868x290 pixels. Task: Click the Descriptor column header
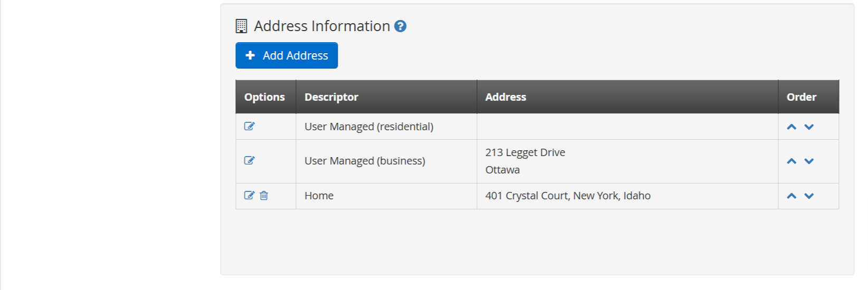tap(386, 96)
